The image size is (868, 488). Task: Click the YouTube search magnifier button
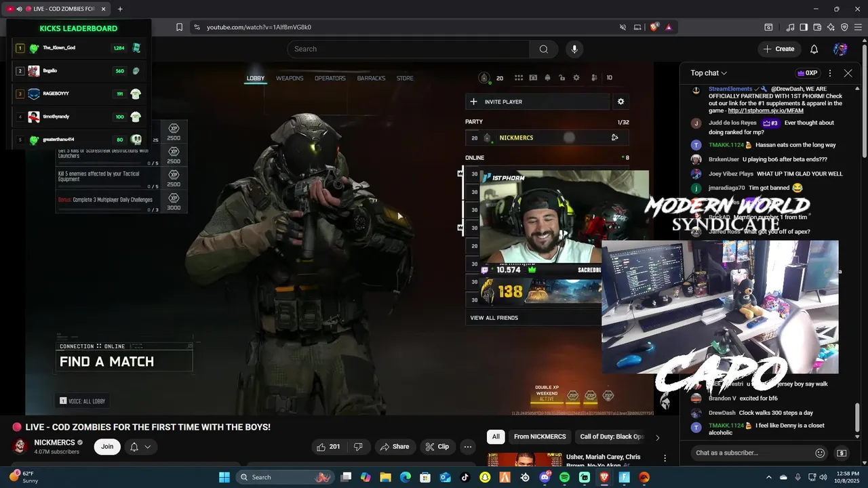(543, 49)
